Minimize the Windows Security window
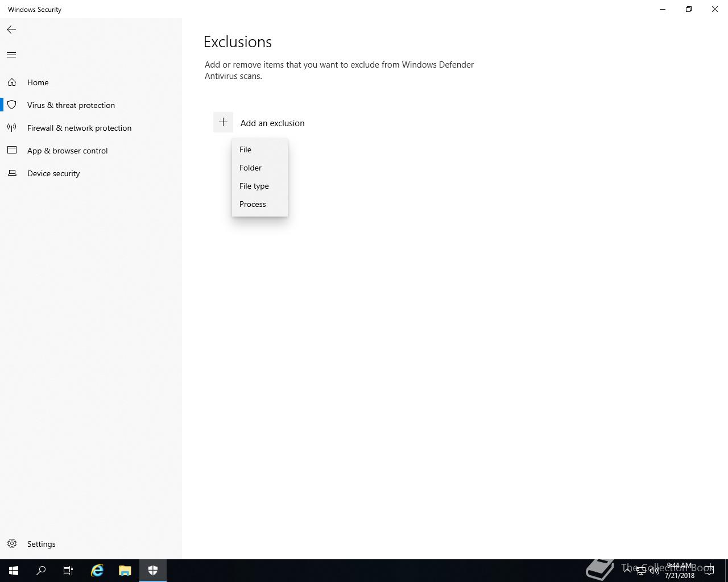 pos(663,9)
